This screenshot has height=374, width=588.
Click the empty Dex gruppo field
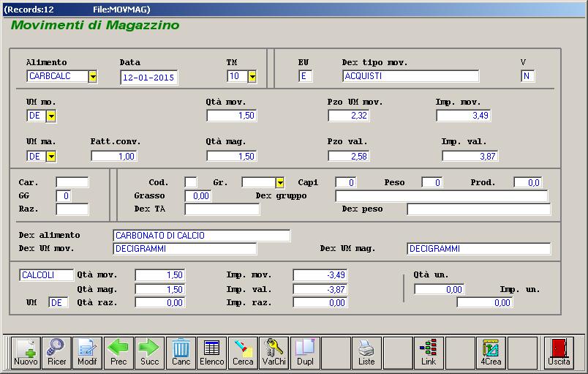click(442, 196)
